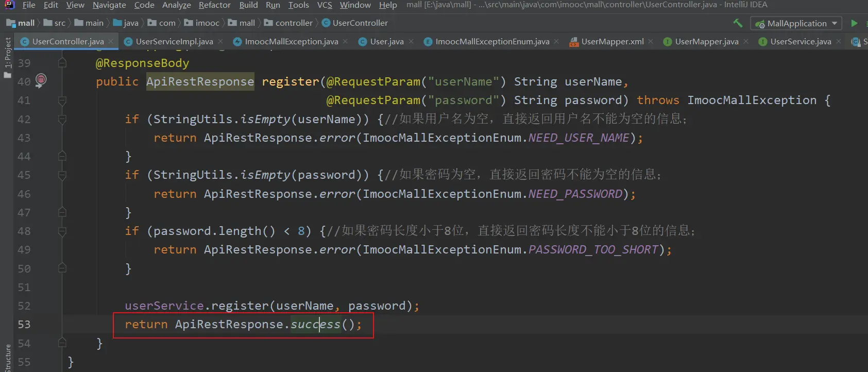Run MallApplication with the green play button
The width and height of the screenshot is (868, 372).
click(854, 23)
